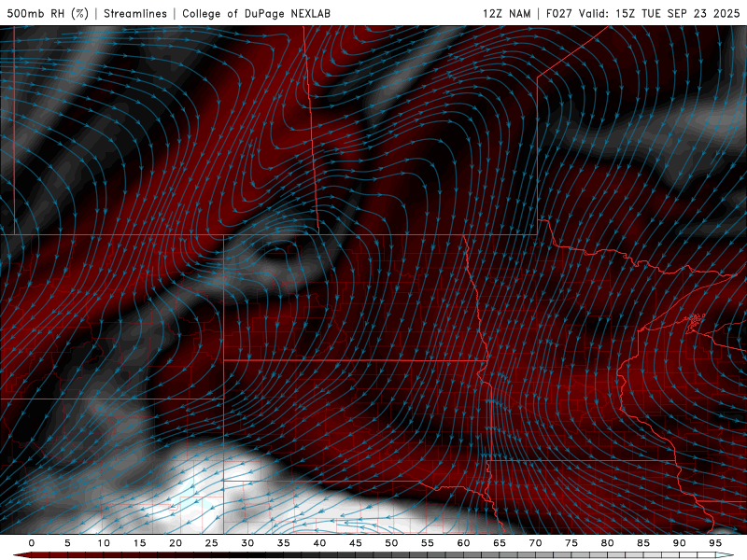Click the colorbar label '60'

tap(463, 543)
